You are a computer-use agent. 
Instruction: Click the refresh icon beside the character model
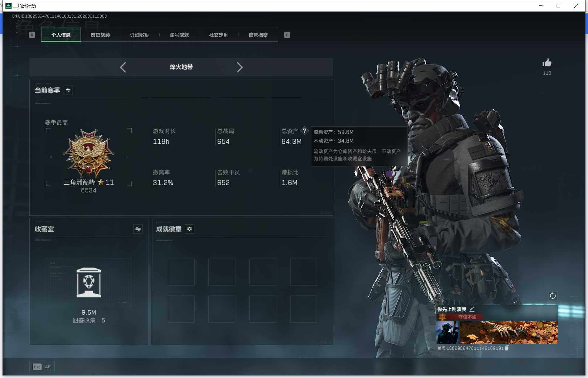[553, 296]
